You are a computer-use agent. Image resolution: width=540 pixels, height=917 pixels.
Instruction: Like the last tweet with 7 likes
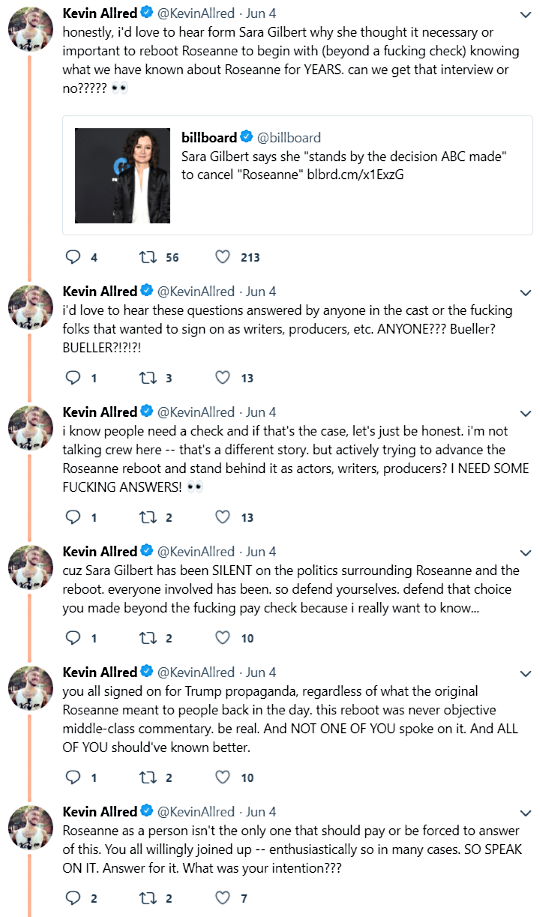click(x=222, y=898)
